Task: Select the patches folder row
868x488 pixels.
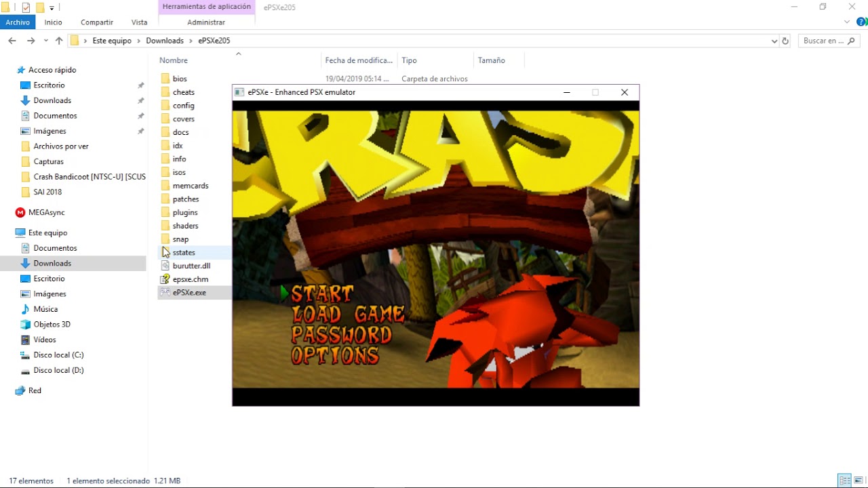Action: pyautogui.click(x=195, y=199)
